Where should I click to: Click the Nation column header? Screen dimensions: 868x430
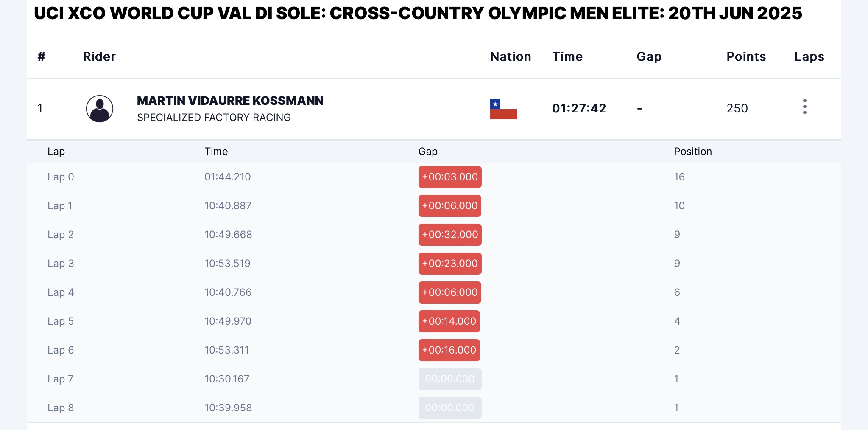511,56
